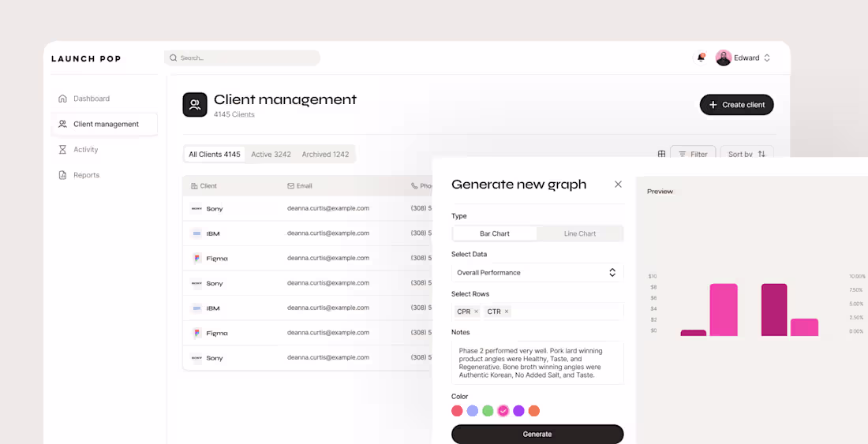Choose the green color swatch
Image resolution: width=868 pixels, height=444 pixels.
pos(488,411)
